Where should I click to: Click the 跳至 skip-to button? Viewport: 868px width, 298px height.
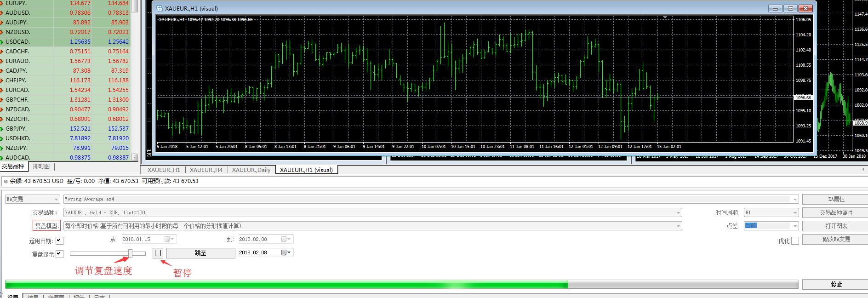coord(200,253)
